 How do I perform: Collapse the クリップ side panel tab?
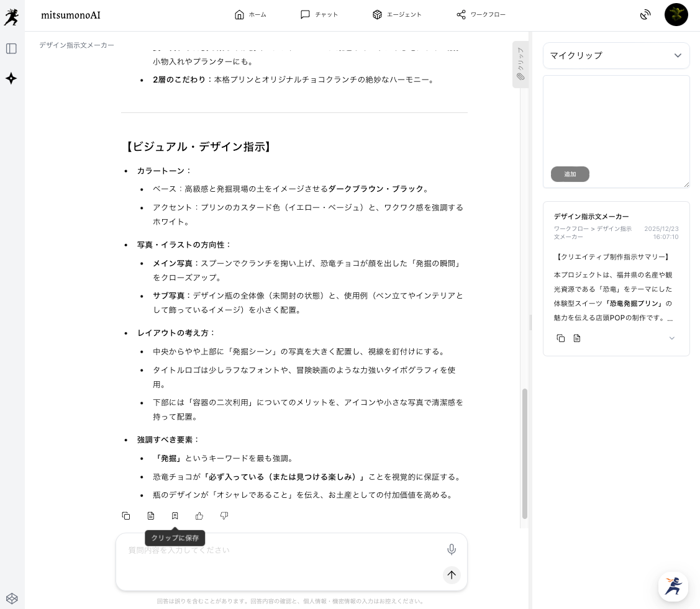tap(520, 65)
